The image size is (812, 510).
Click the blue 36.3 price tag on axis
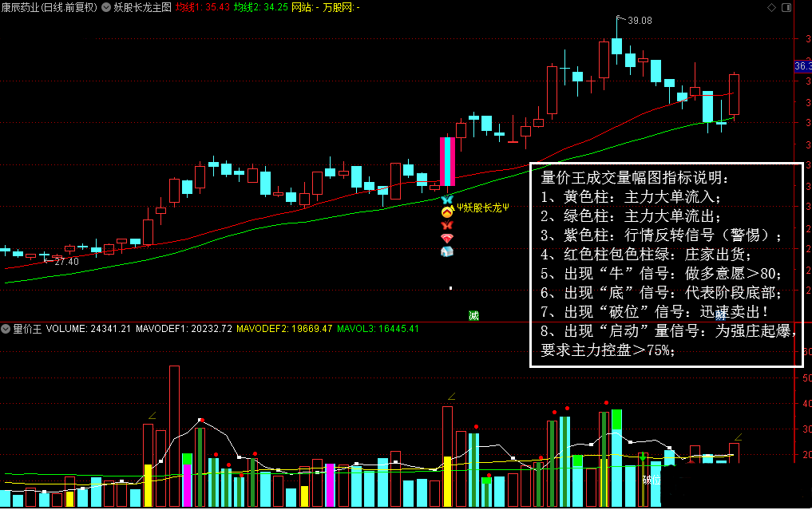[802, 65]
